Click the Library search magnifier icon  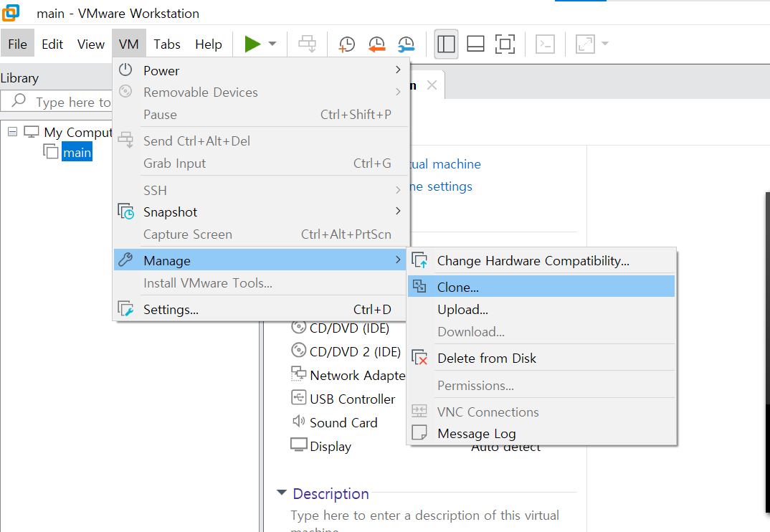click(19, 100)
